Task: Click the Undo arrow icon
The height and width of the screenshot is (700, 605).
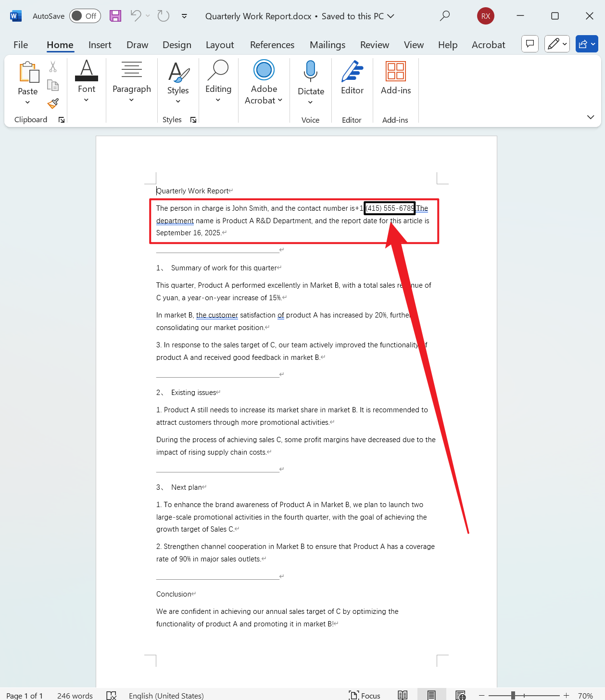Action: [136, 16]
